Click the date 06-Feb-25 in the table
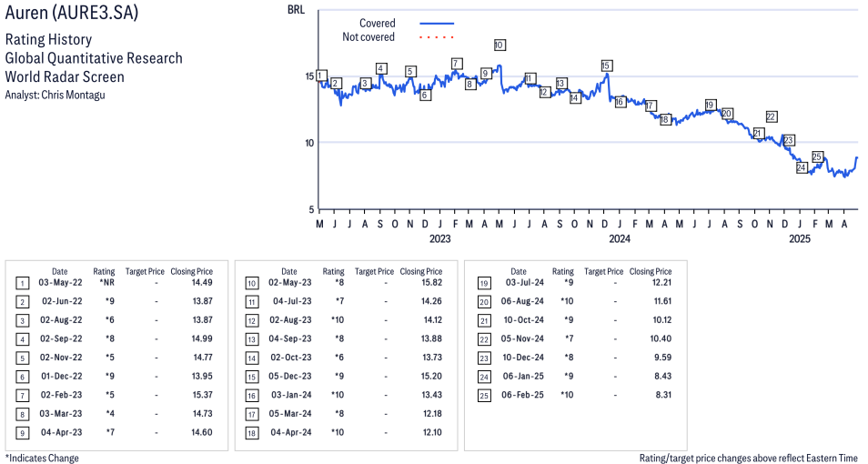Image resolution: width=868 pixels, height=464 pixels. click(523, 395)
